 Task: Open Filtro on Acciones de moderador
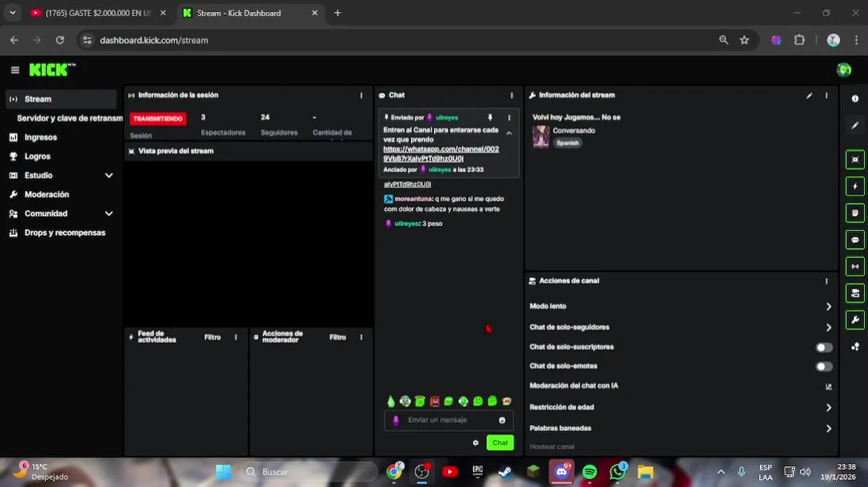[337, 337]
